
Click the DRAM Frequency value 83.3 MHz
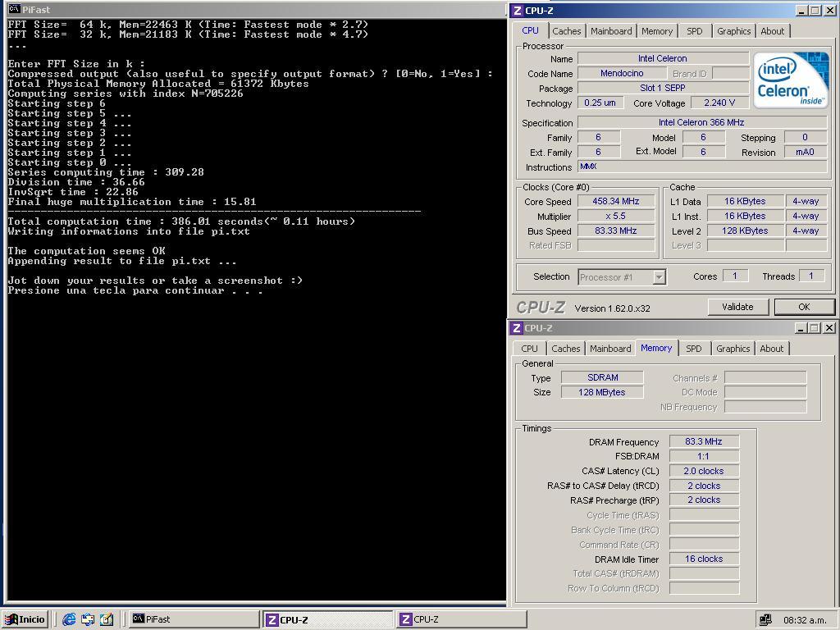pyautogui.click(x=704, y=441)
